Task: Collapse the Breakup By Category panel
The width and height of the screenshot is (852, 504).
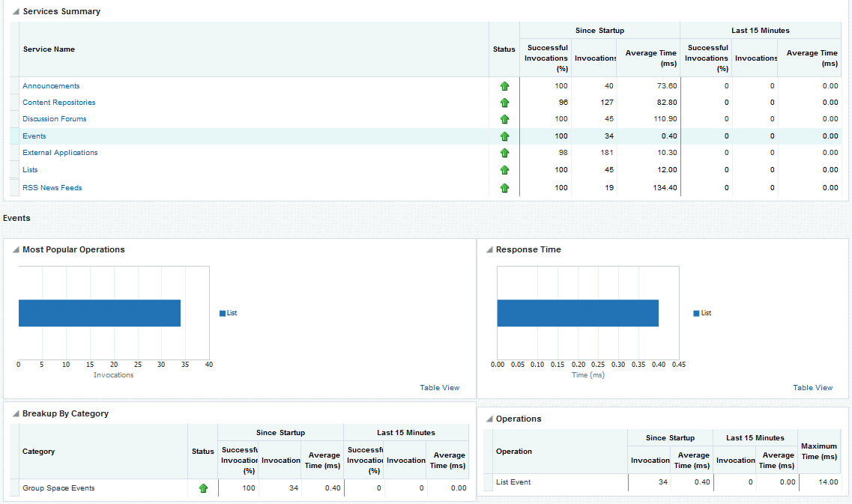Action: coord(16,414)
